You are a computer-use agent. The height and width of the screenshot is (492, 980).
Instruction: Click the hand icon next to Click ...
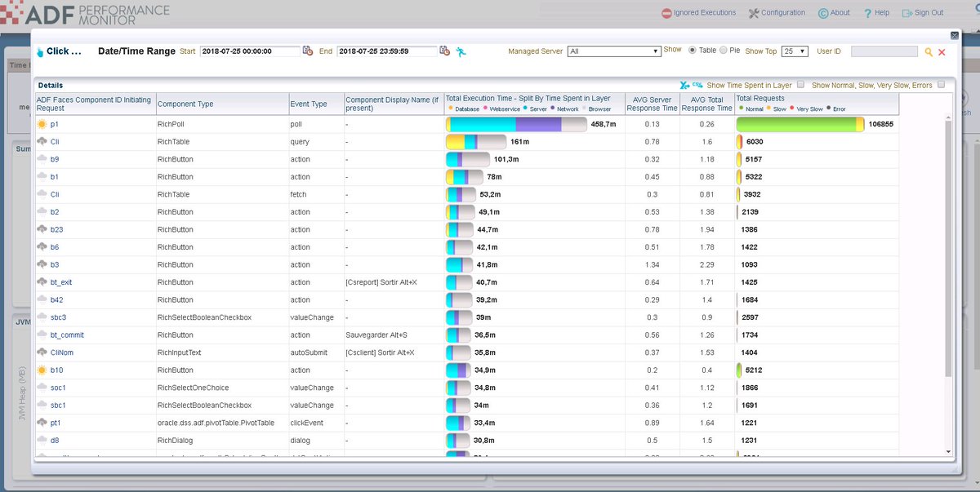(x=40, y=51)
